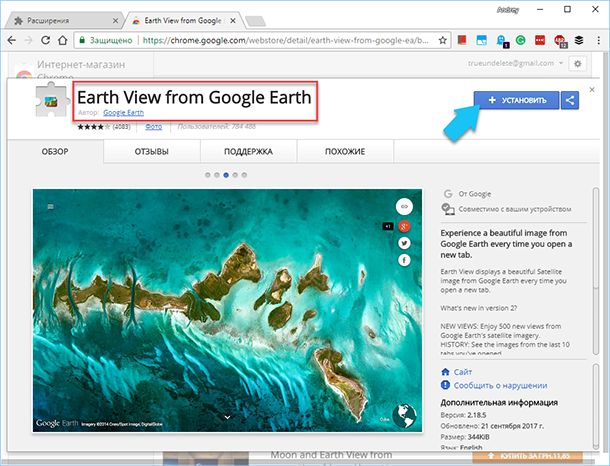Expand the down chevron at the preview bottom
Viewport: 610px width, 466px height.
(228, 416)
